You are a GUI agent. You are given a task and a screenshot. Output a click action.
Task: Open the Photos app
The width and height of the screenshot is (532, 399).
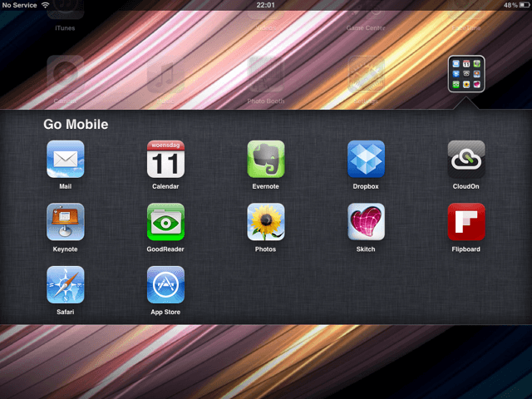[266, 222]
